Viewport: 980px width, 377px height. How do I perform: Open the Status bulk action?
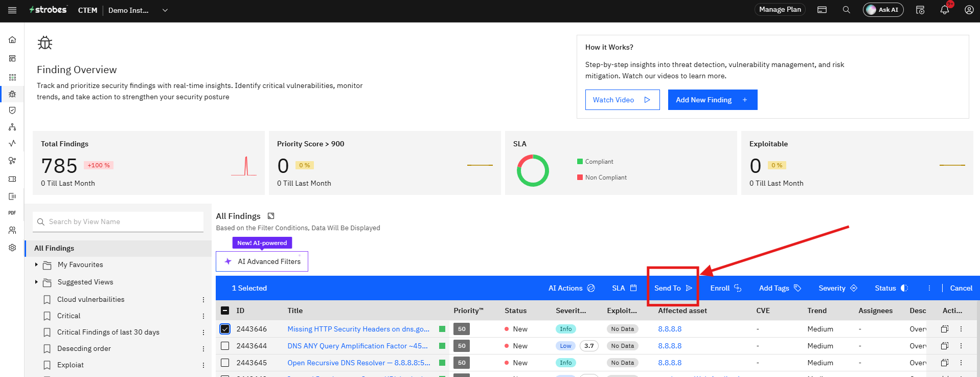891,288
